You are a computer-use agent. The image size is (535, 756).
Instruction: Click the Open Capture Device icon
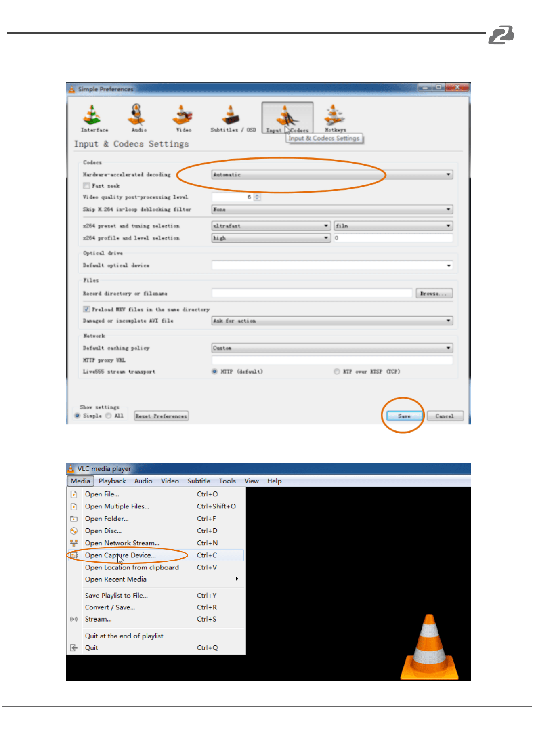[74, 555]
